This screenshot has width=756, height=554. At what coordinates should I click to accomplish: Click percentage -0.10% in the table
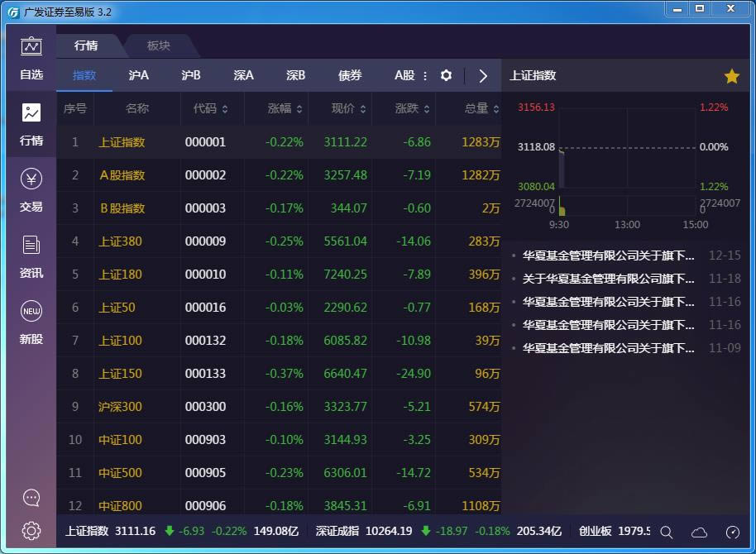284,440
